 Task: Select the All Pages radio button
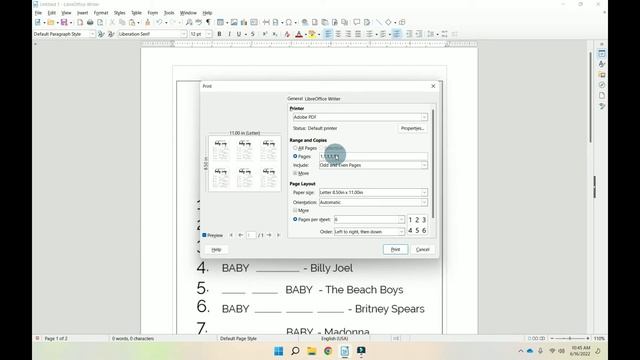[x=295, y=148]
